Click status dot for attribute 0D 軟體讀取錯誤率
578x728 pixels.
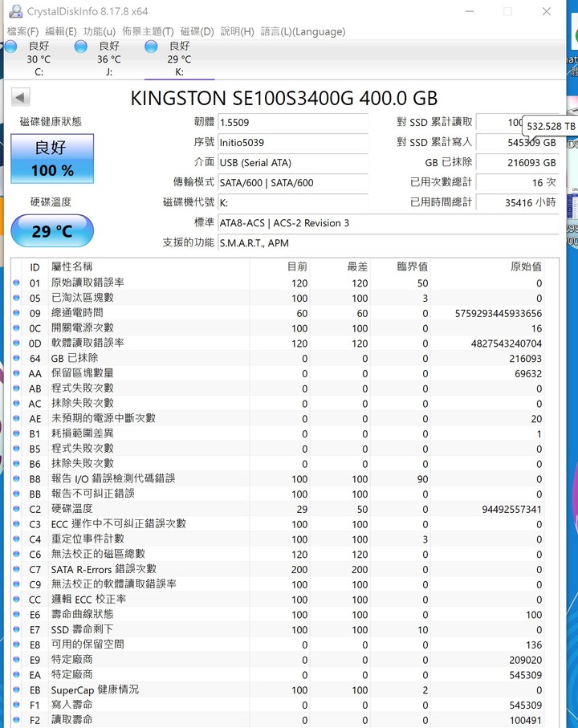tap(17, 343)
